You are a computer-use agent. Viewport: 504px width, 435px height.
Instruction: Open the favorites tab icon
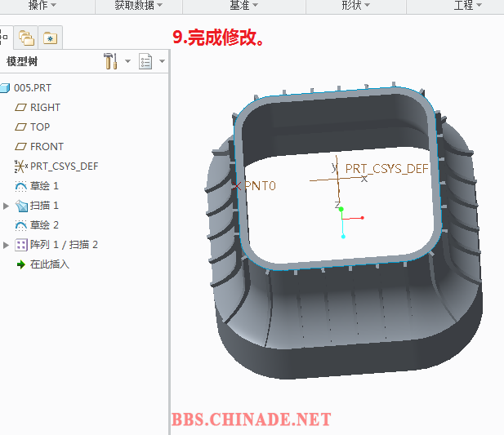point(51,38)
